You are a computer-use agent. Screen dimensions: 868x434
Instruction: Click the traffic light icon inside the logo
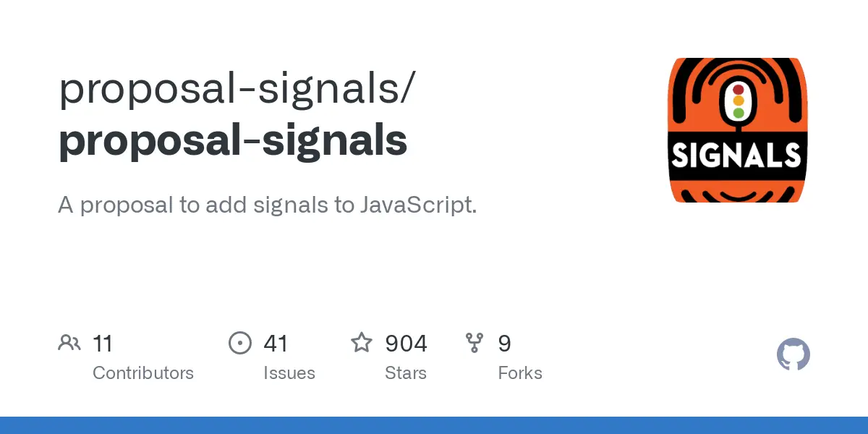(x=739, y=102)
